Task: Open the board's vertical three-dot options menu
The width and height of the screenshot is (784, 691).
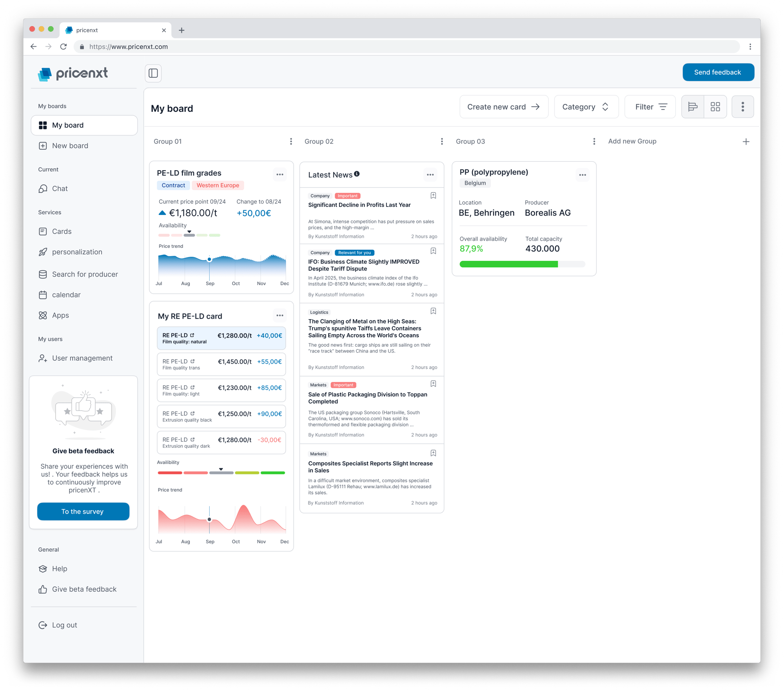Action: pyautogui.click(x=742, y=107)
